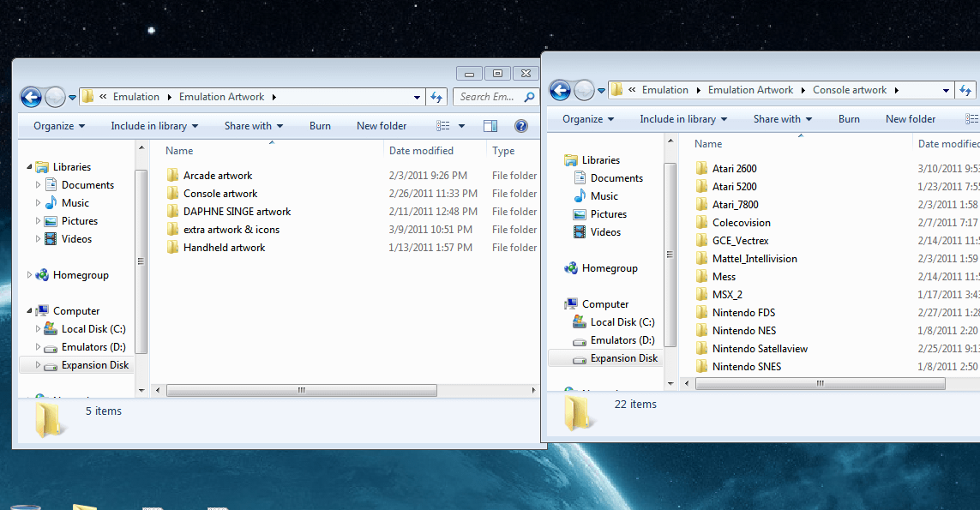Click the Music library icon in right window

[580, 196]
